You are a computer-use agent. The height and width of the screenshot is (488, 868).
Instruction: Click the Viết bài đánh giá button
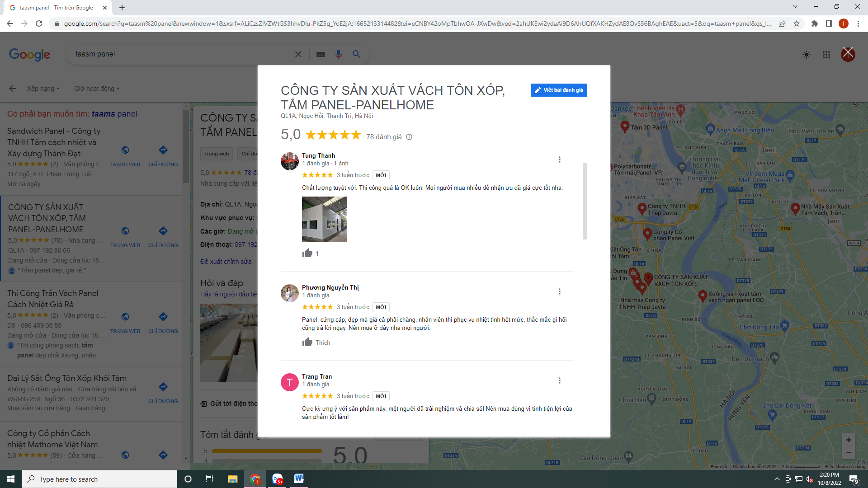coord(559,90)
